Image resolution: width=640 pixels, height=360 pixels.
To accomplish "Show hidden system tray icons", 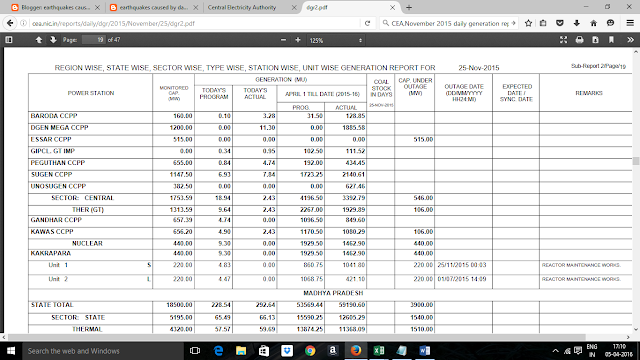I will (555, 351).
